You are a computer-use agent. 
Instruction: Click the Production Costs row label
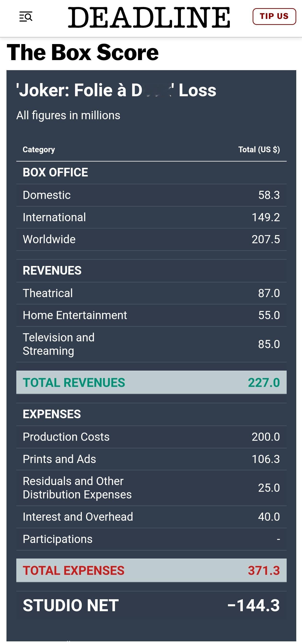(66, 437)
